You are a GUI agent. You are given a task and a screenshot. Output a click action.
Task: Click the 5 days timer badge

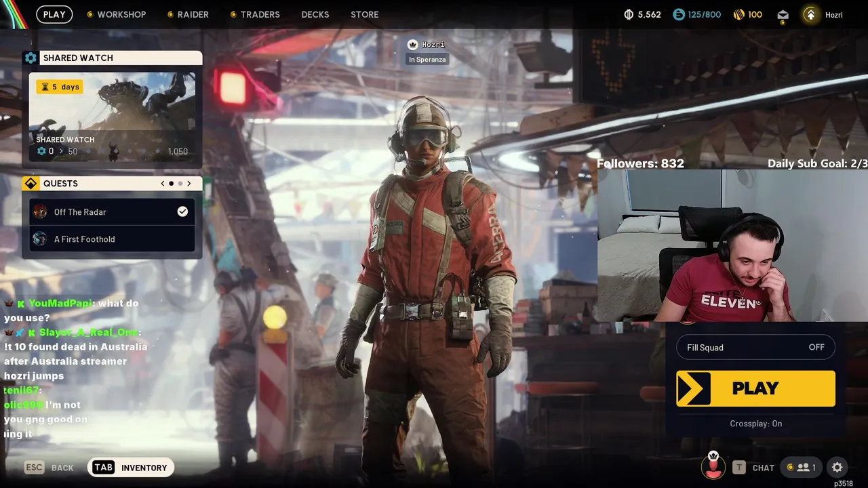point(60,87)
